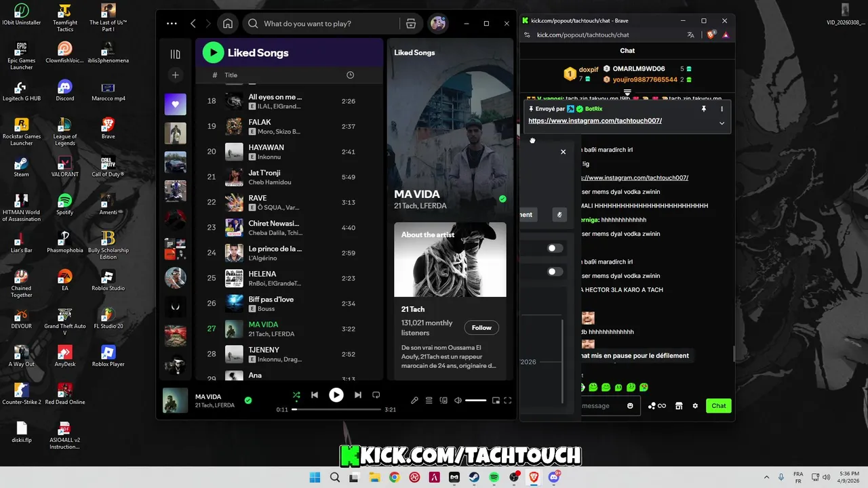This screenshot has width=868, height=488.
Task: Open the Spotify profile avatar menu
Action: click(x=438, y=24)
